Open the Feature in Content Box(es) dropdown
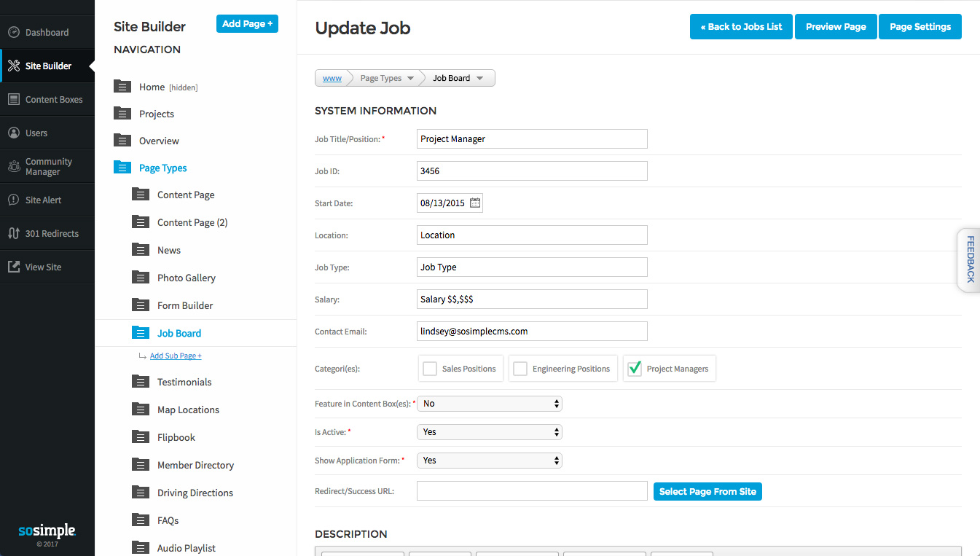Screen dimensions: 980x556 point(489,404)
